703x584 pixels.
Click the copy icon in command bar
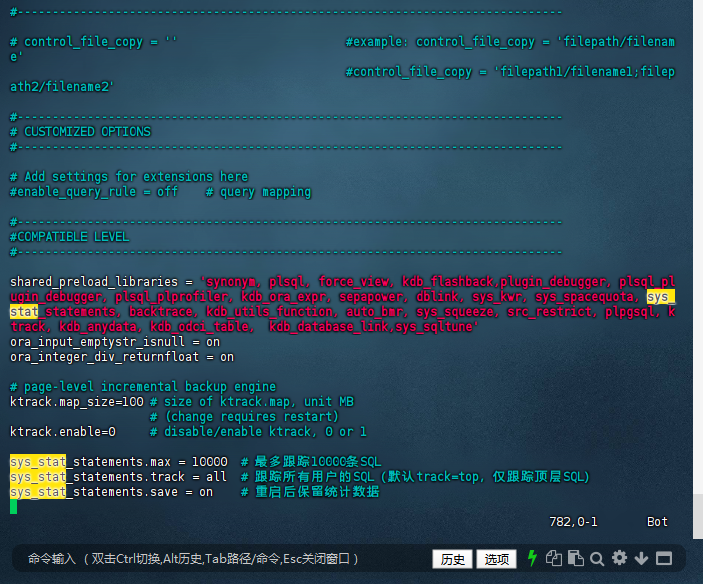554,558
